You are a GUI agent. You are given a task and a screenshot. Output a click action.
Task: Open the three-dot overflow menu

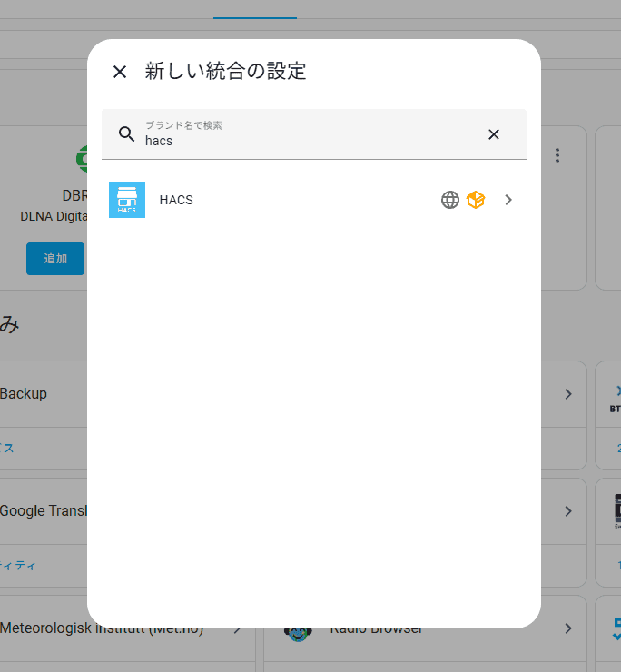click(557, 155)
